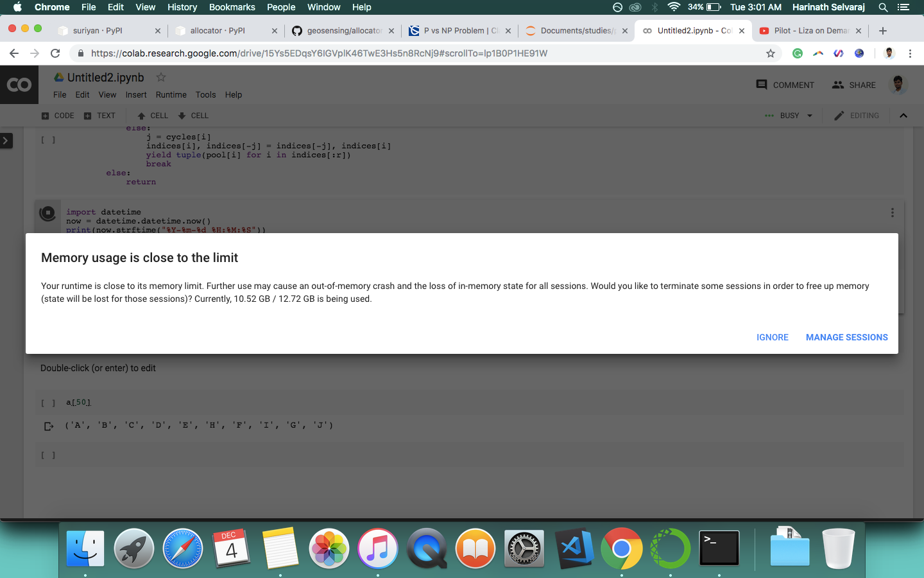924x578 pixels.
Task: Click the COMMENT button
Action: 785,85
